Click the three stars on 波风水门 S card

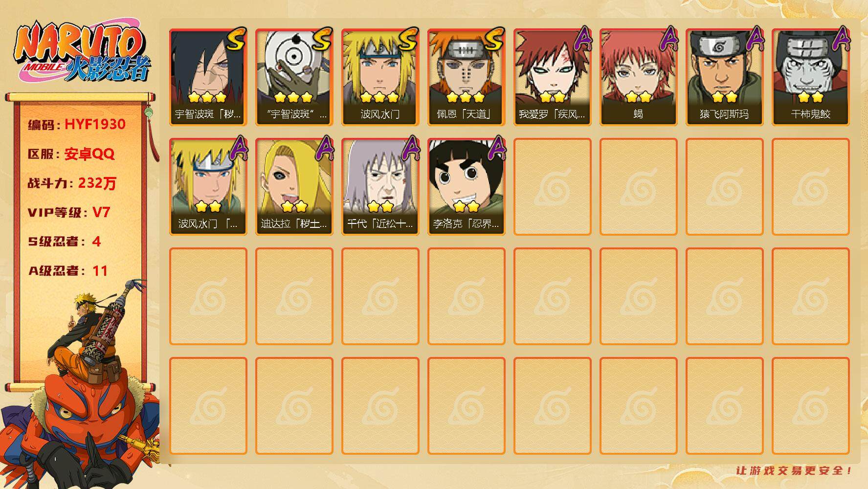tap(379, 97)
